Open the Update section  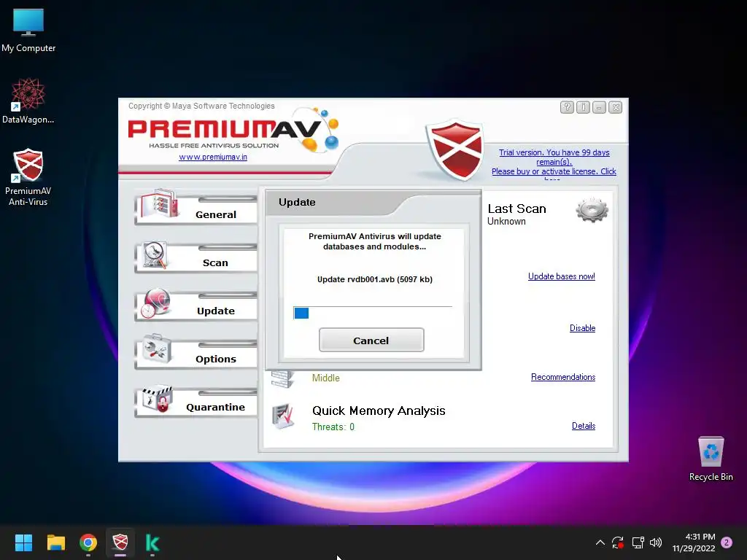(196, 306)
